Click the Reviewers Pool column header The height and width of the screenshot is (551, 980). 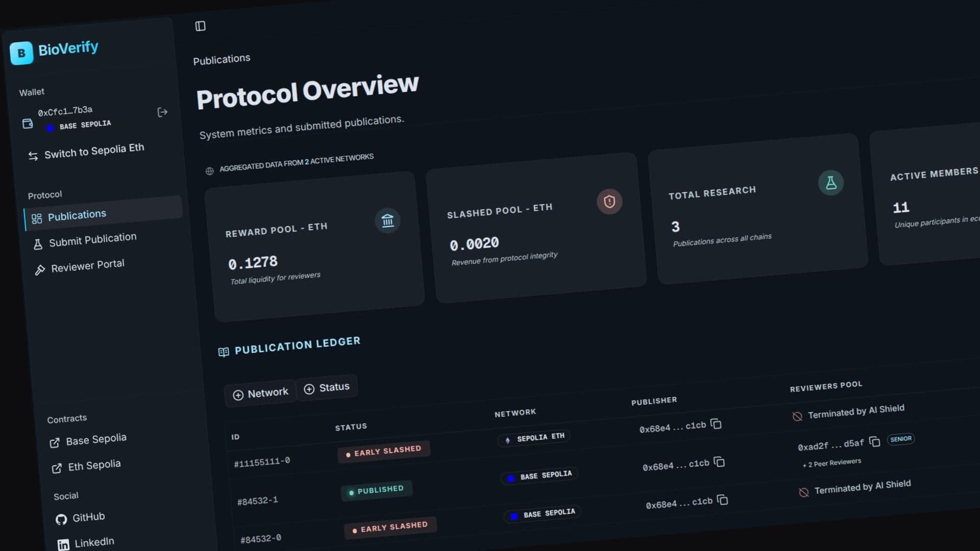tap(826, 386)
